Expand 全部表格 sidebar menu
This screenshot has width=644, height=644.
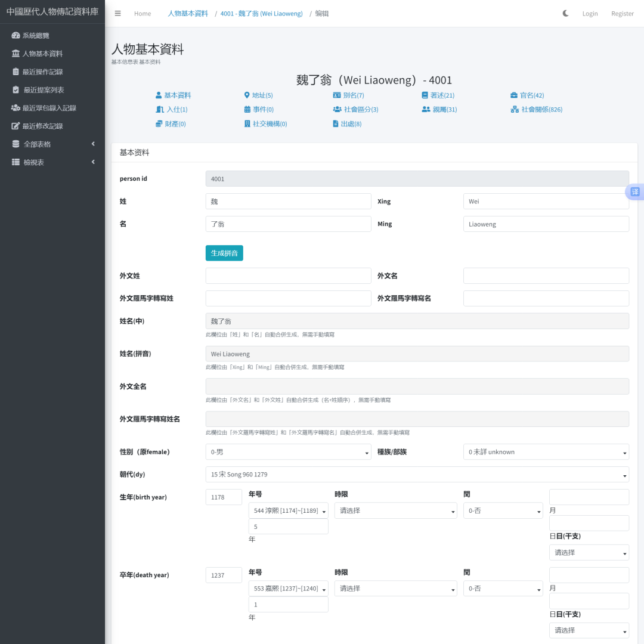click(52, 144)
